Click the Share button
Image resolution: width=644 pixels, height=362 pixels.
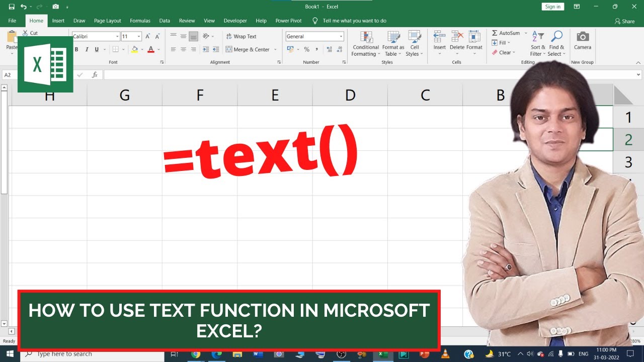pyautogui.click(x=624, y=21)
